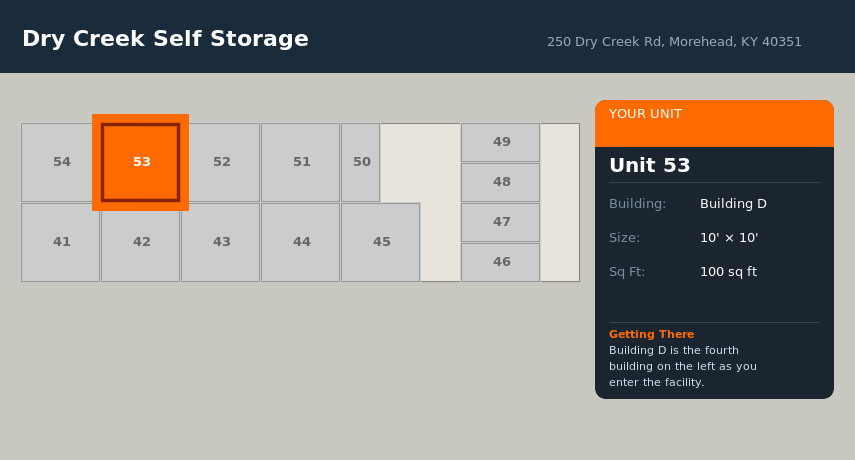The image size is (855, 460).
Task: Click storage unit 54
Action: pyautogui.click(x=61, y=162)
